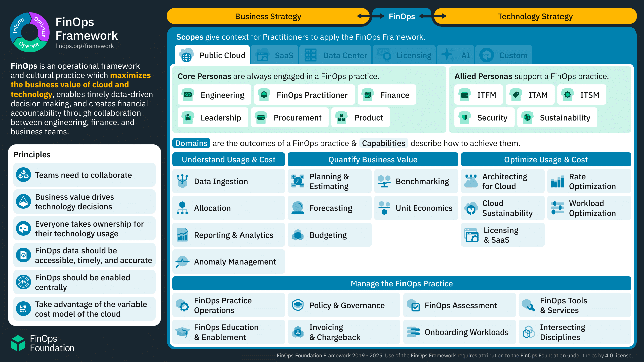The image size is (644, 362).
Task: Click the Rate Optimization bar chart icon
Action: click(x=557, y=181)
